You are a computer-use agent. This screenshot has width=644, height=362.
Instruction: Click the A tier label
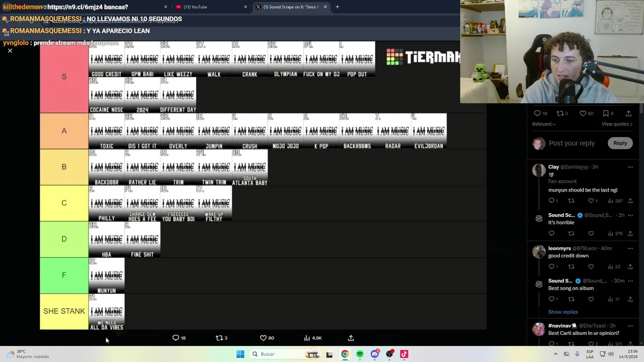tap(64, 131)
